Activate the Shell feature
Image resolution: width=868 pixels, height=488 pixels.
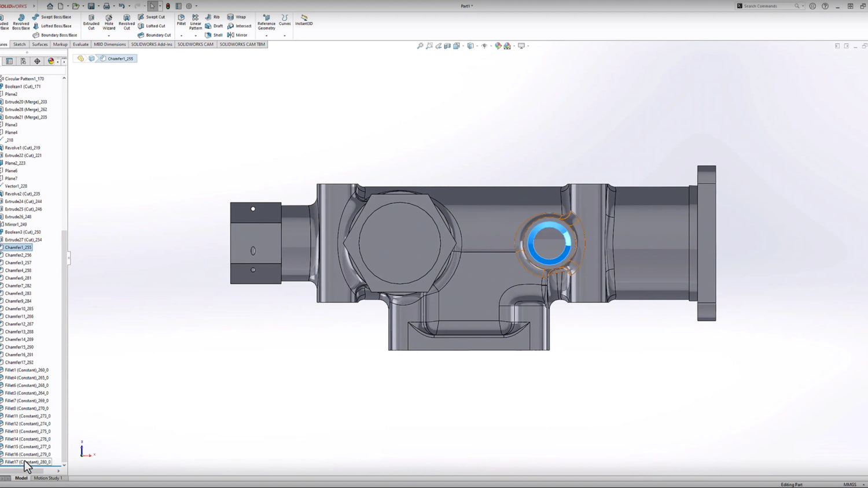(x=214, y=35)
